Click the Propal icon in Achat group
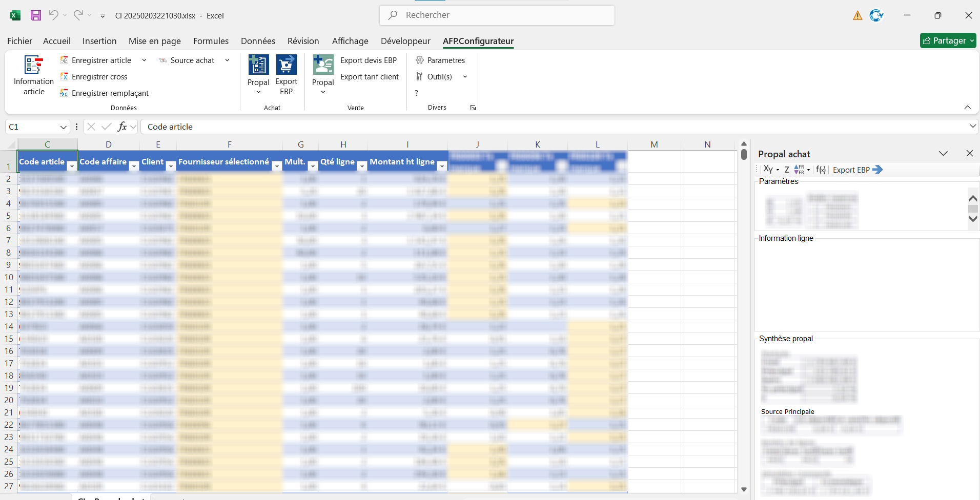The width and height of the screenshot is (980, 500). [258, 66]
